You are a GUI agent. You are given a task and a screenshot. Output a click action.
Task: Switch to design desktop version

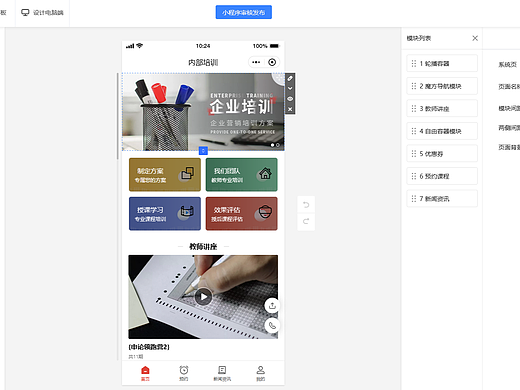coord(42,13)
